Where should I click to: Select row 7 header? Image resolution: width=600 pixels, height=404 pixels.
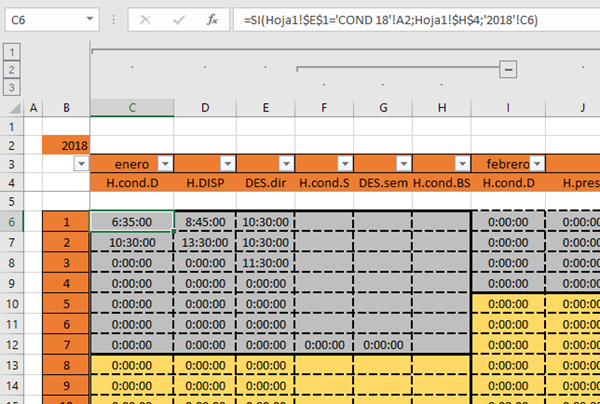11,243
